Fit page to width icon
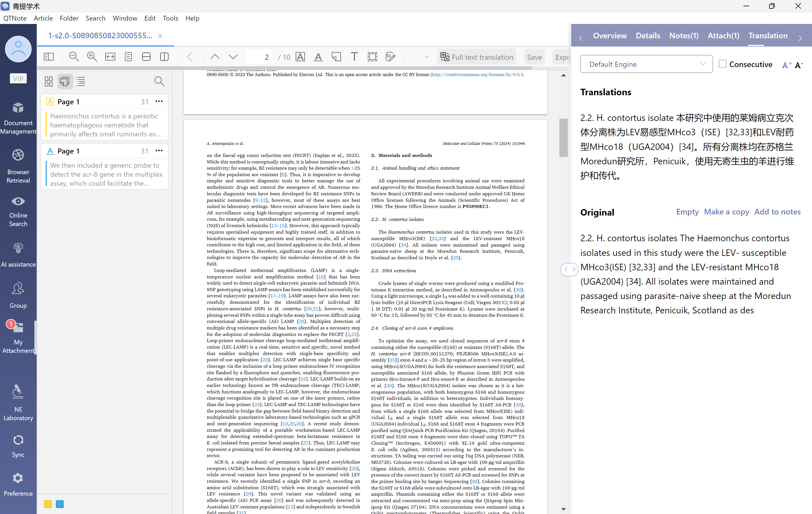Screen dimensions: 812x514 point(110,57)
